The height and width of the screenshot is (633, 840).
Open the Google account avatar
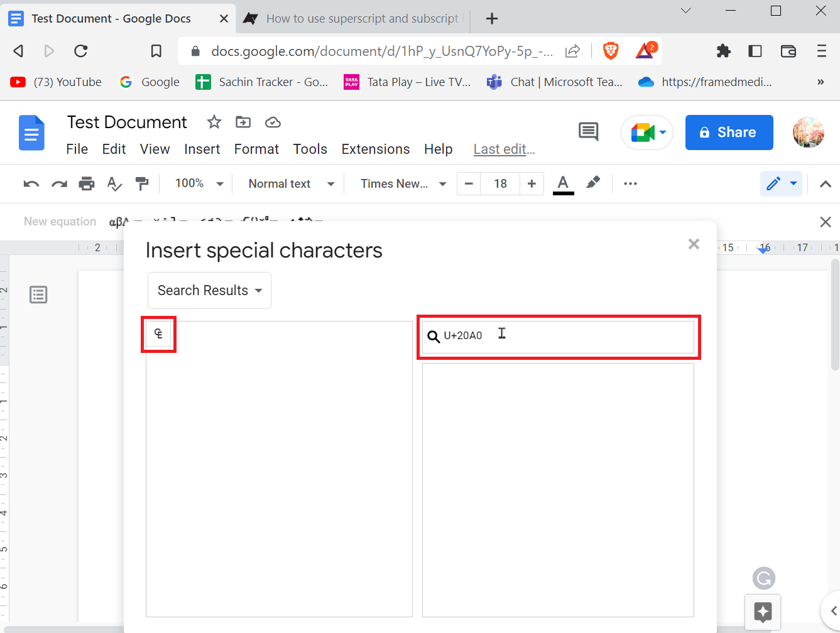point(808,133)
